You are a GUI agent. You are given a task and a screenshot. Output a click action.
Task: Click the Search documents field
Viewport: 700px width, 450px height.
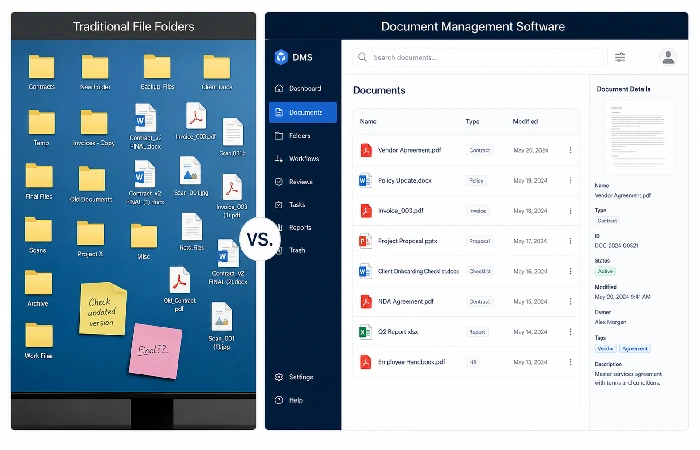pos(479,57)
